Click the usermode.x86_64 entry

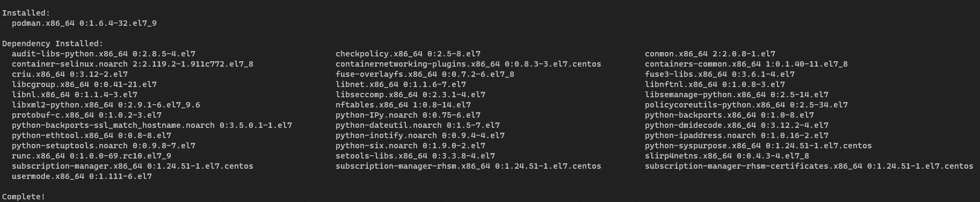pyautogui.click(x=82, y=176)
